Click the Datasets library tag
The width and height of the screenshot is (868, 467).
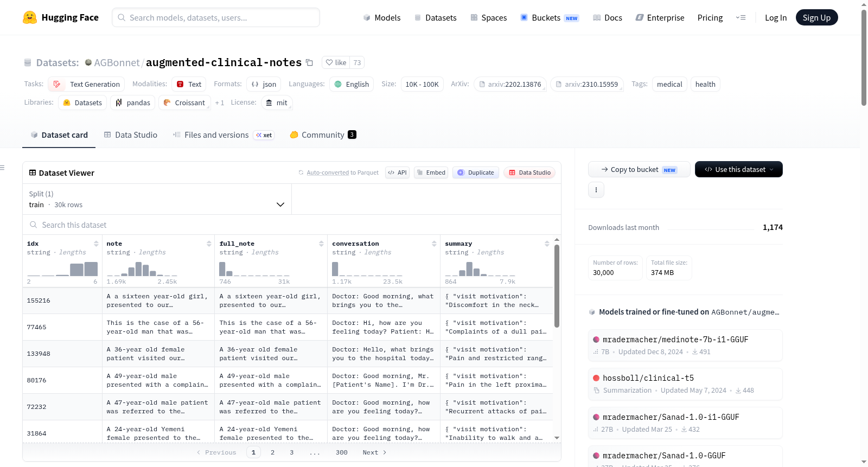point(82,103)
